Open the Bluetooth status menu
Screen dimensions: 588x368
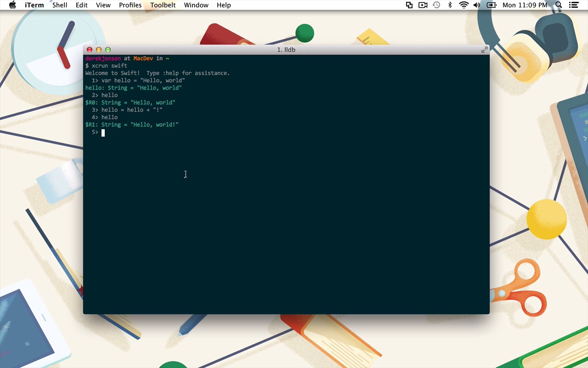(x=450, y=5)
